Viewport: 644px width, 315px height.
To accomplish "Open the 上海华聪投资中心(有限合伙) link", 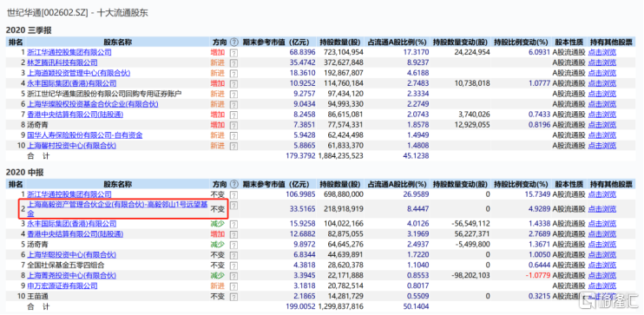I will pyautogui.click(x=71, y=254).
